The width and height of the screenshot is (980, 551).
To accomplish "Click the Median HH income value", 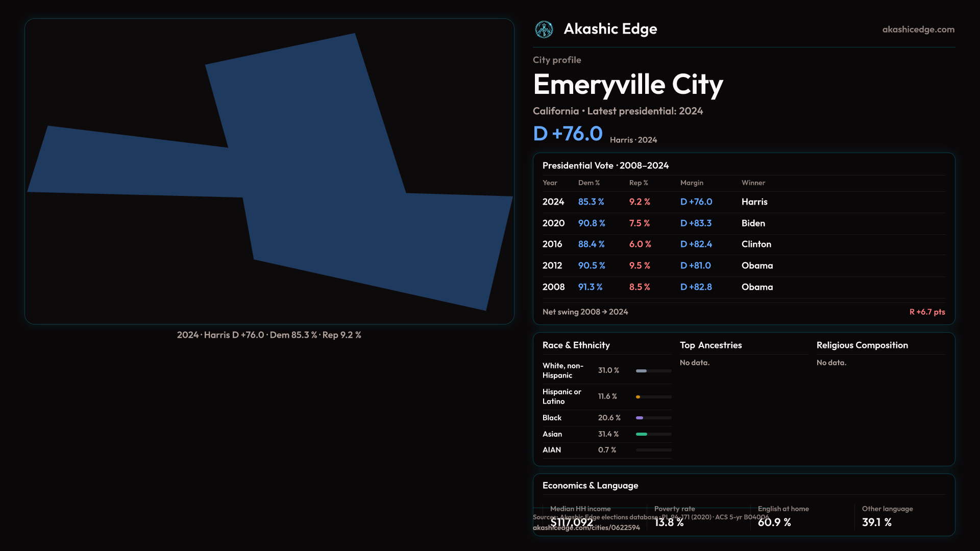I will click(x=571, y=522).
